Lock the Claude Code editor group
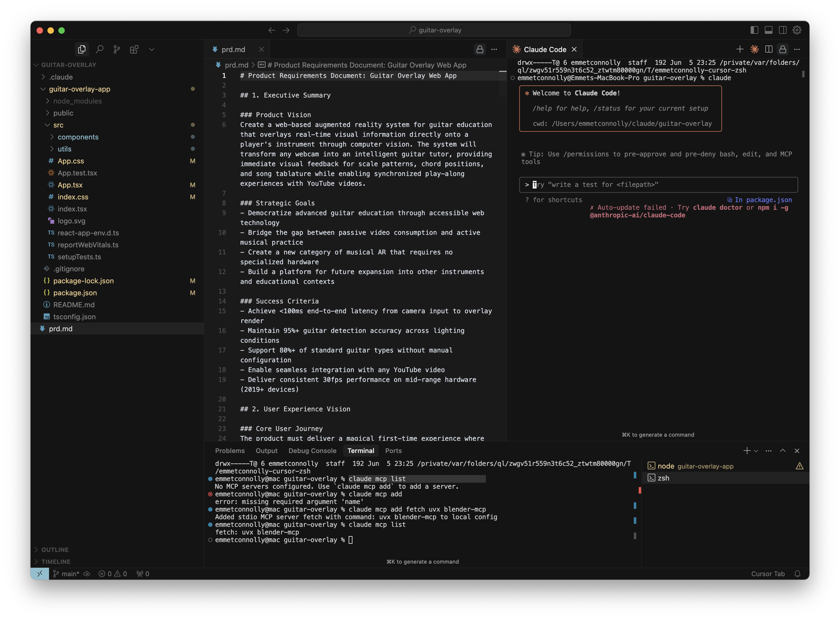The width and height of the screenshot is (840, 620). (783, 49)
